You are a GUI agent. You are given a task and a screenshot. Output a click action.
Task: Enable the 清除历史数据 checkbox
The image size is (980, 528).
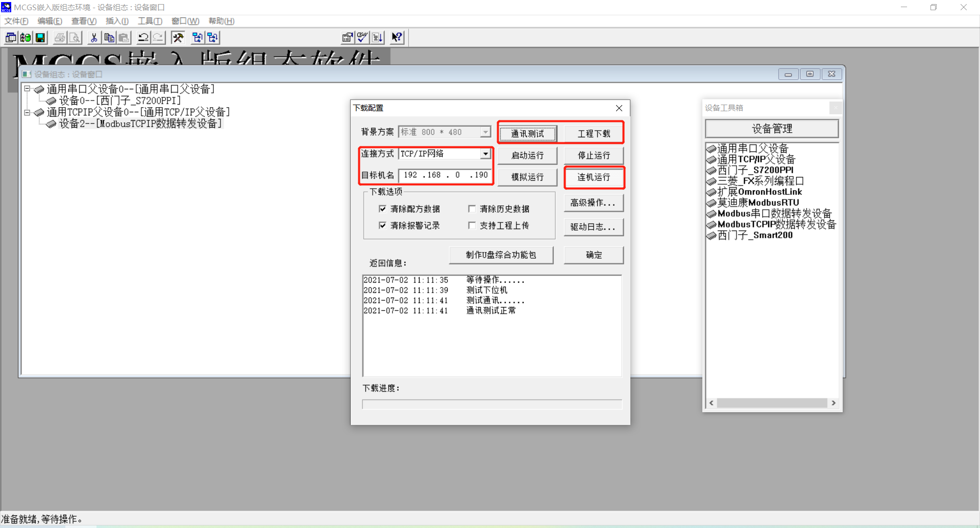coord(472,209)
